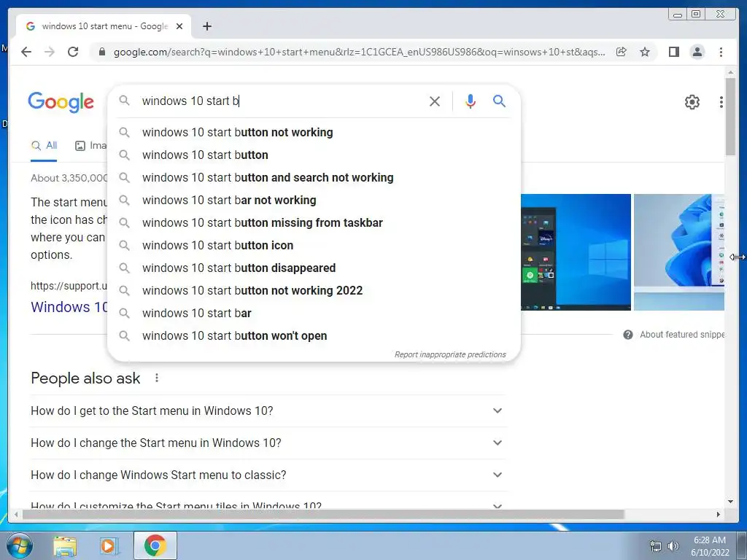Click 'Report inappropriate predictions' link

point(449,354)
